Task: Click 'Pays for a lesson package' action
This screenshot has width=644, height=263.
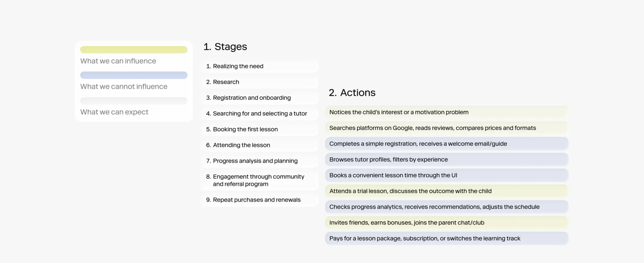Action: (425, 238)
